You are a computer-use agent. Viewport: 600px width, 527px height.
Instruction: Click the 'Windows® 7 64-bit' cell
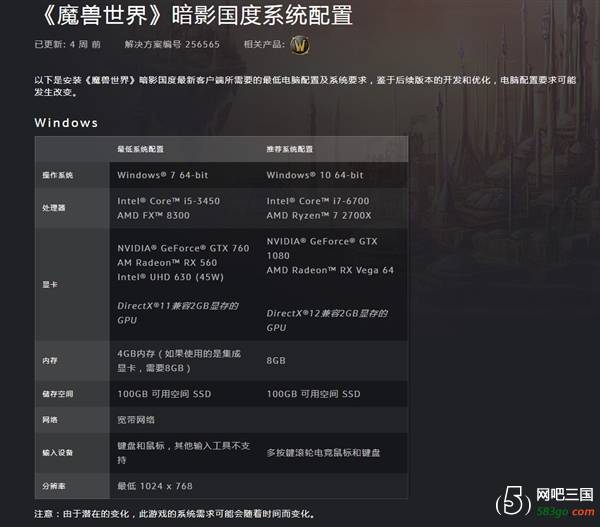(x=163, y=175)
